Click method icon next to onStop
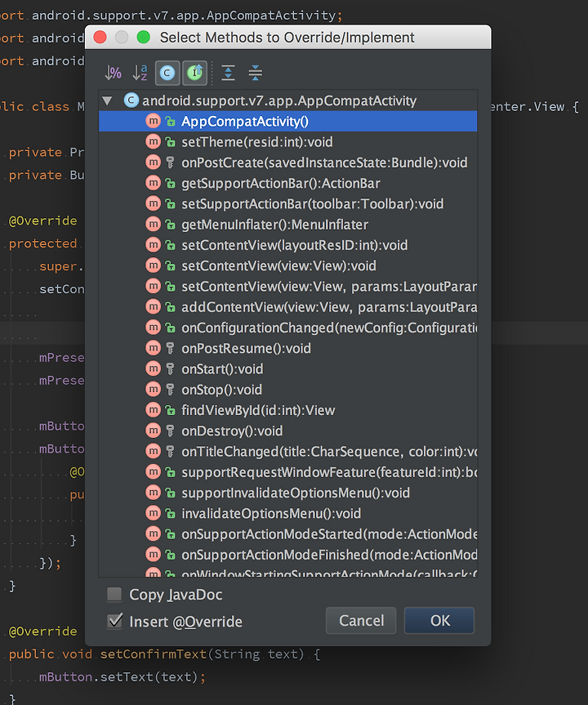This screenshot has width=588, height=705. [x=154, y=390]
